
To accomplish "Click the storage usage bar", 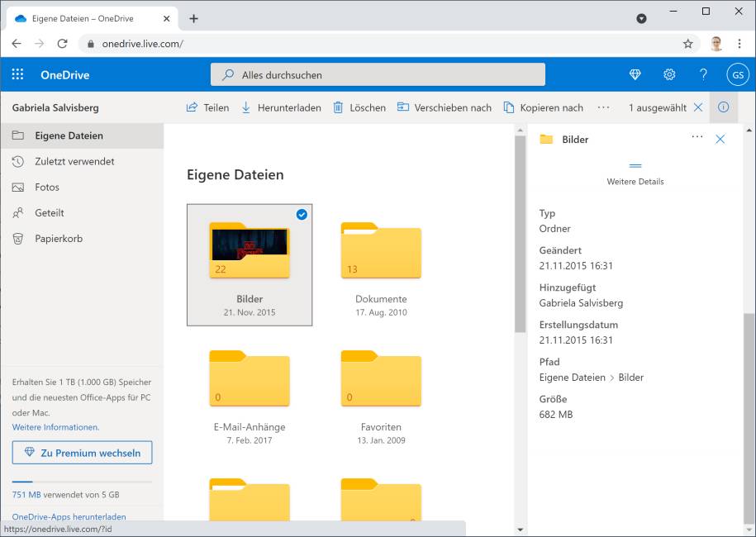I will (x=82, y=481).
